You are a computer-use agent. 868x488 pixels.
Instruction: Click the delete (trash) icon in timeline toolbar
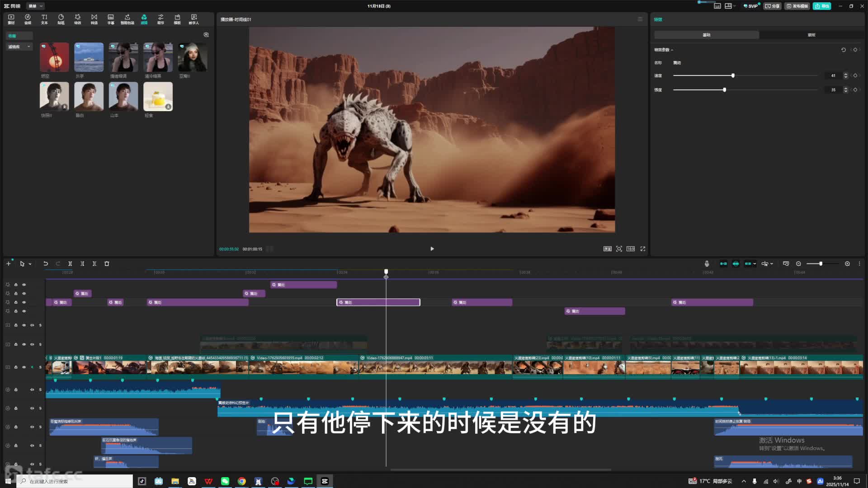[107, 263]
